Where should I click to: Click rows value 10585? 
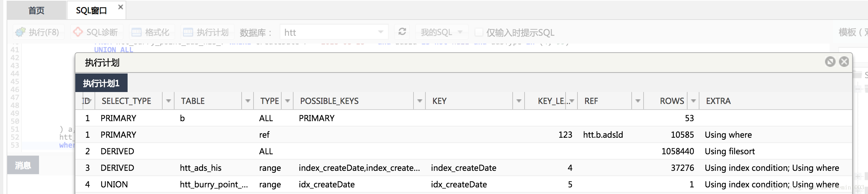[682, 135]
